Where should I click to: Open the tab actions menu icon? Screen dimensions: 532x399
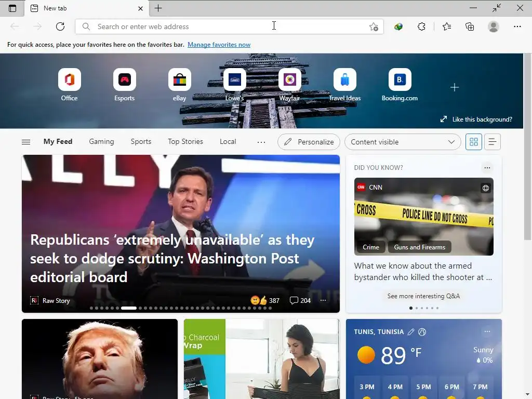coord(12,8)
